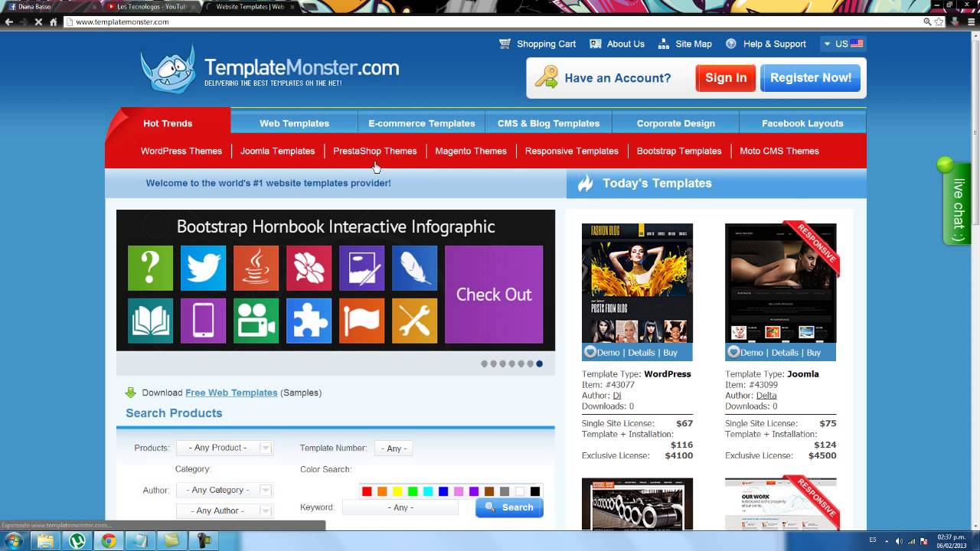The image size is (980, 551).
Task: Click the Keyword Any input field
Action: (400, 507)
